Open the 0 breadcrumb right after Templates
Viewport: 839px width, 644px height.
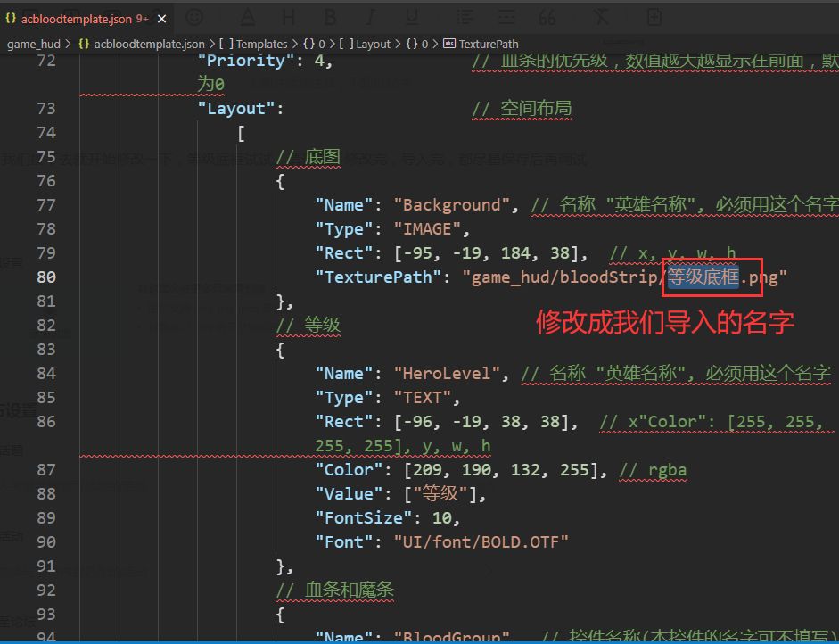pyautogui.click(x=322, y=44)
